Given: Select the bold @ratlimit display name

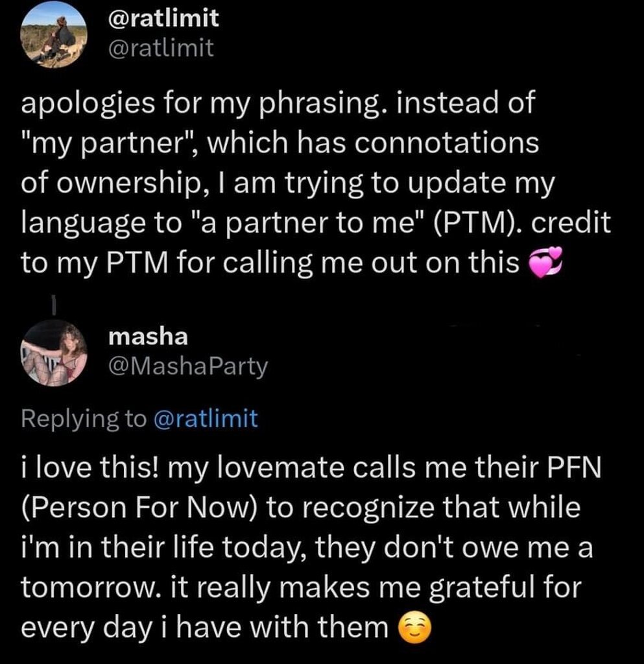Looking at the screenshot, I should point(163,18).
